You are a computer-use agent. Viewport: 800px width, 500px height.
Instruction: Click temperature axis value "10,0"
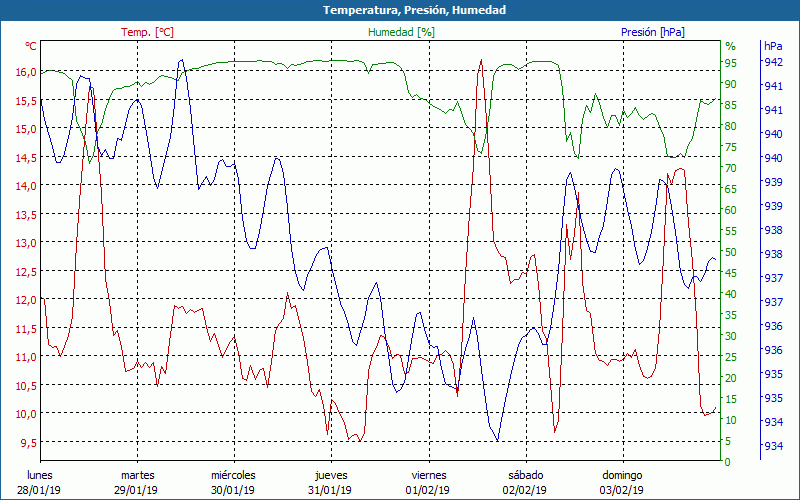[27, 413]
